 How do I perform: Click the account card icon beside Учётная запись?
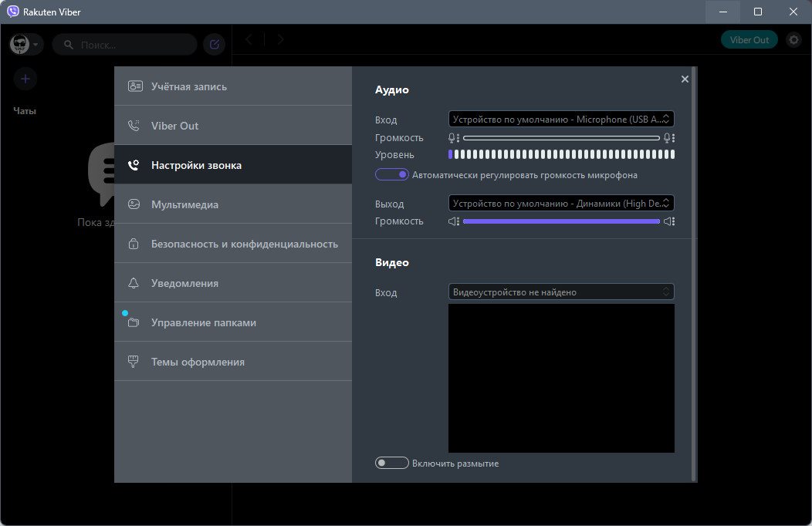(134, 86)
